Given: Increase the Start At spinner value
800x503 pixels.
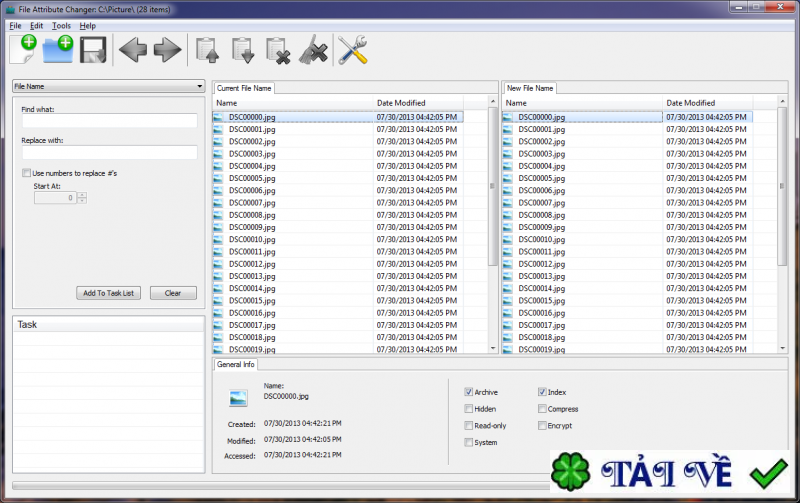Looking at the screenshot, I should tap(82, 194).
